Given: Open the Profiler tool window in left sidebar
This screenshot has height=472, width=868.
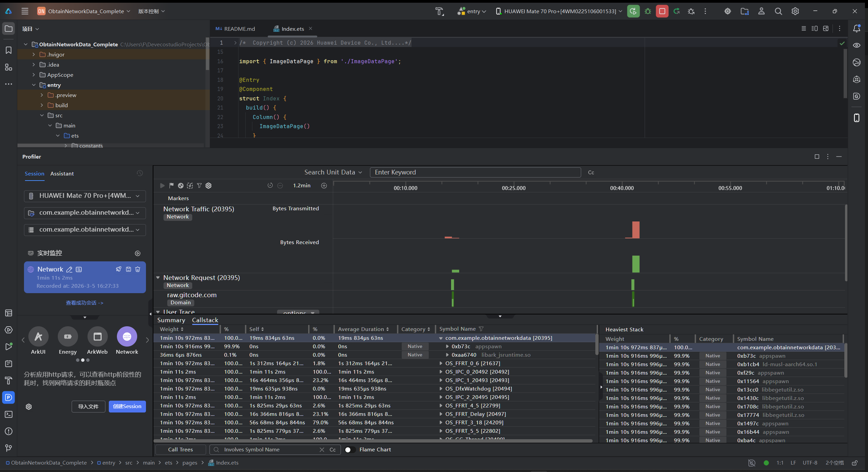Looking at the screenshot, I should coord(8,398).
